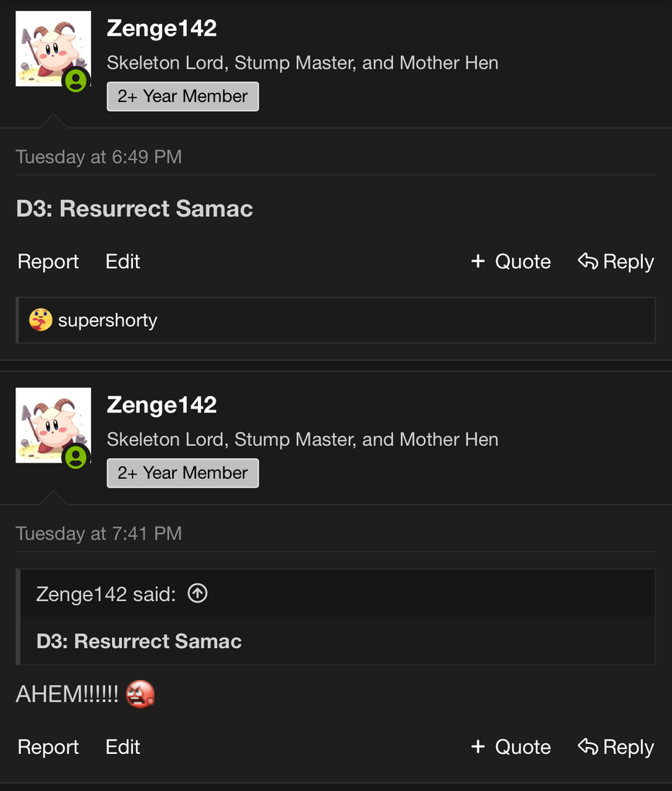Screen dimensions: 672x791
Task: Click online status icon on first avatar
Action: 76,80
